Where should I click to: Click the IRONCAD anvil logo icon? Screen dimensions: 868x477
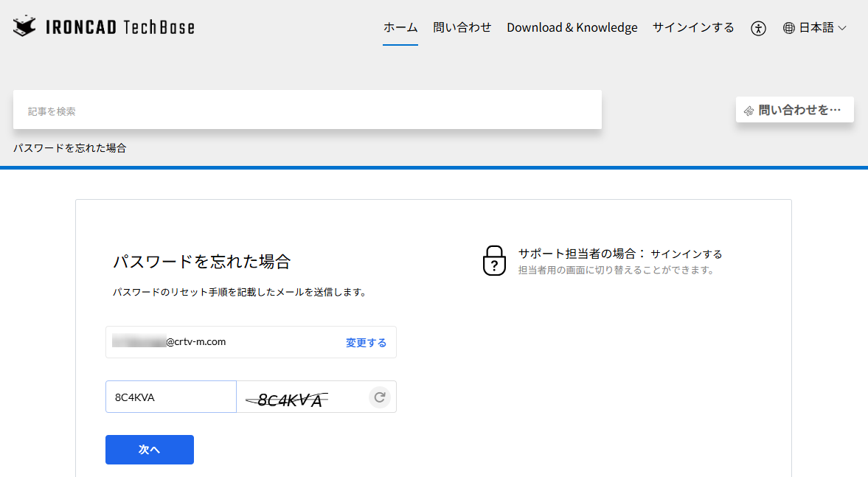coord(25,27)
